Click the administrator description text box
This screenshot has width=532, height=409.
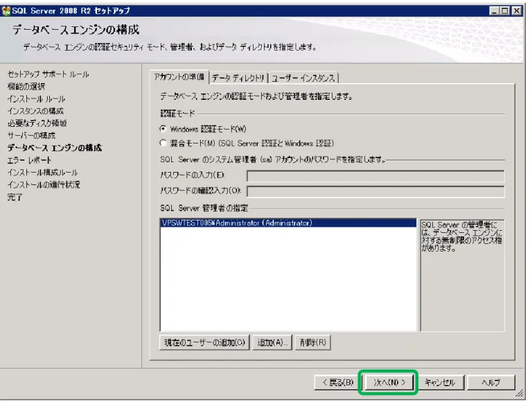[x=462, y=275]
